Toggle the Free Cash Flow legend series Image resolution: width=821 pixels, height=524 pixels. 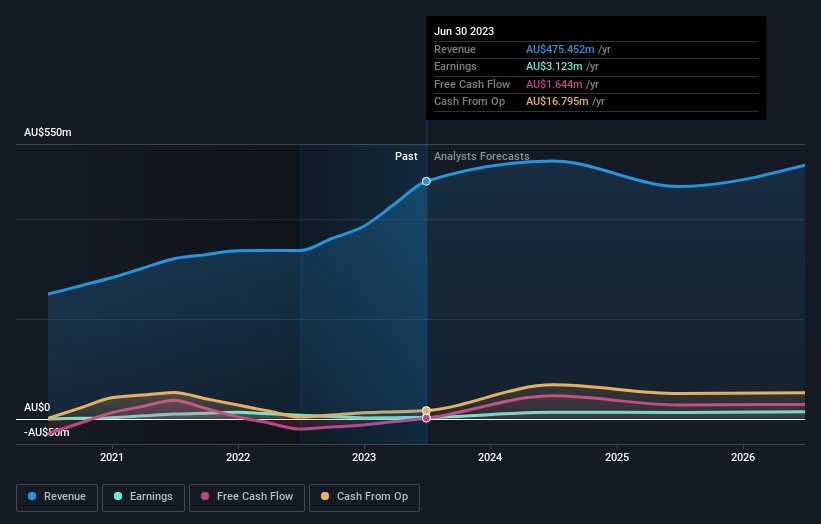(x=247, y=497)
